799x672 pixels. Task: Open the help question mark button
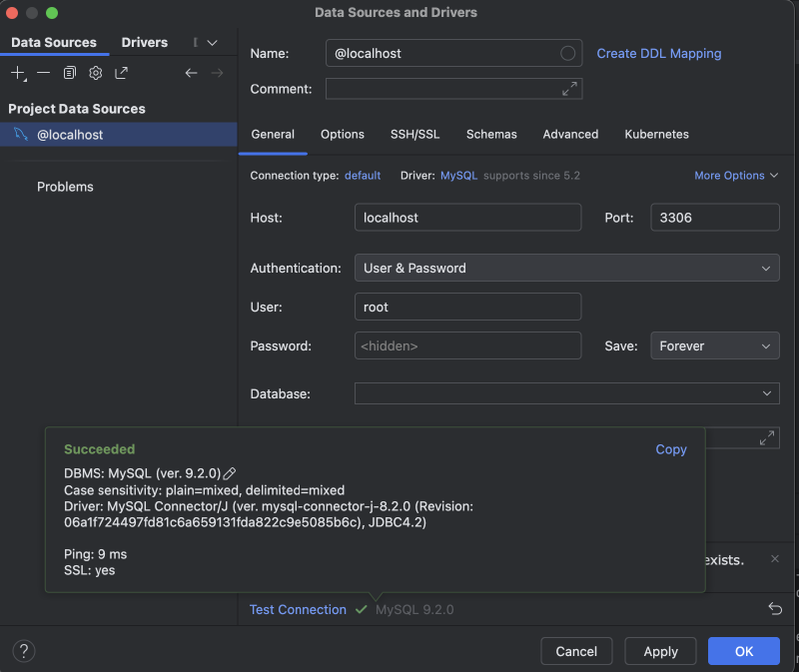coord(23,651)
